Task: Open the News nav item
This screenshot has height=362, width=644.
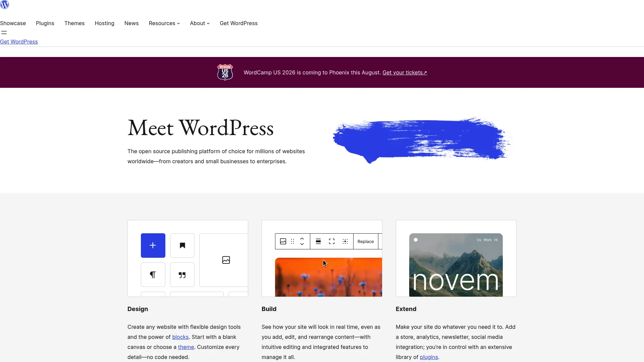Action: [131, 23]
